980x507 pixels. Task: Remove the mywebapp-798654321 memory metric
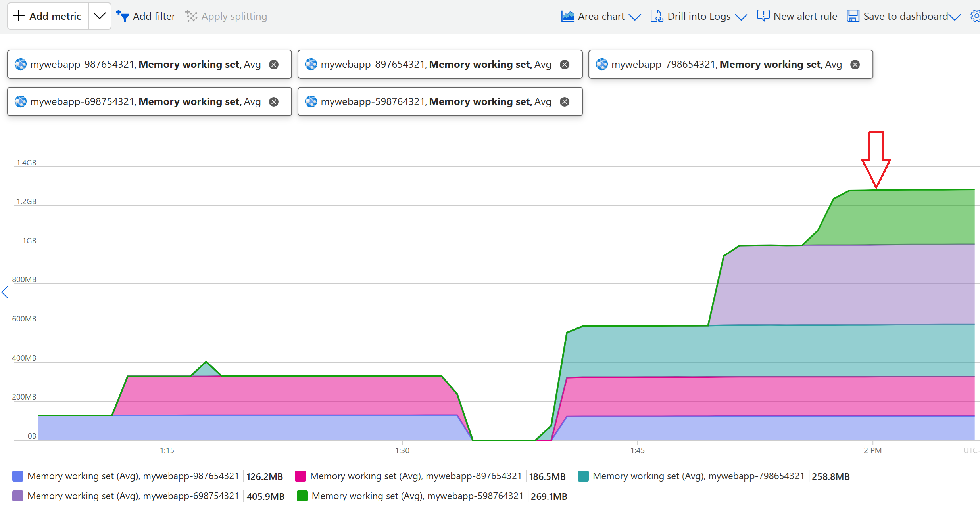point(855,64)
